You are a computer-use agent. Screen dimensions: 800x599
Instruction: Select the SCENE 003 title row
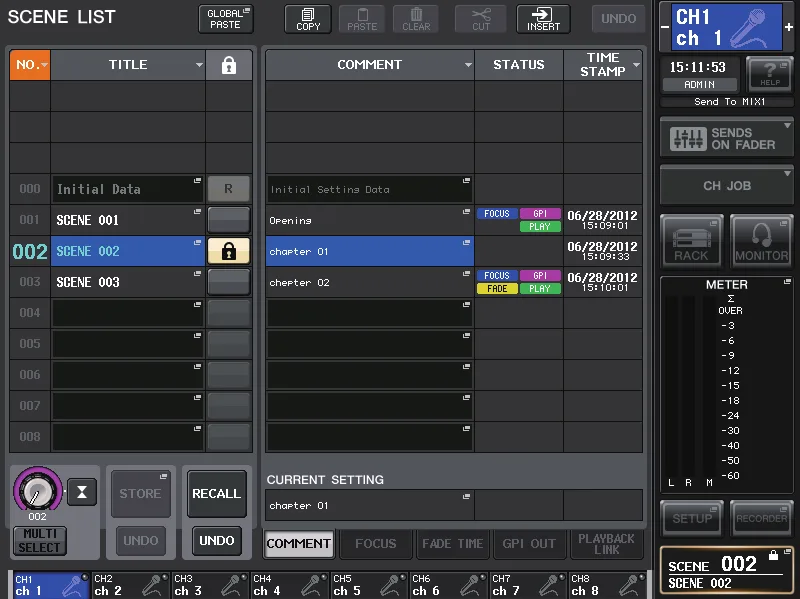click(x=128, y=282)
